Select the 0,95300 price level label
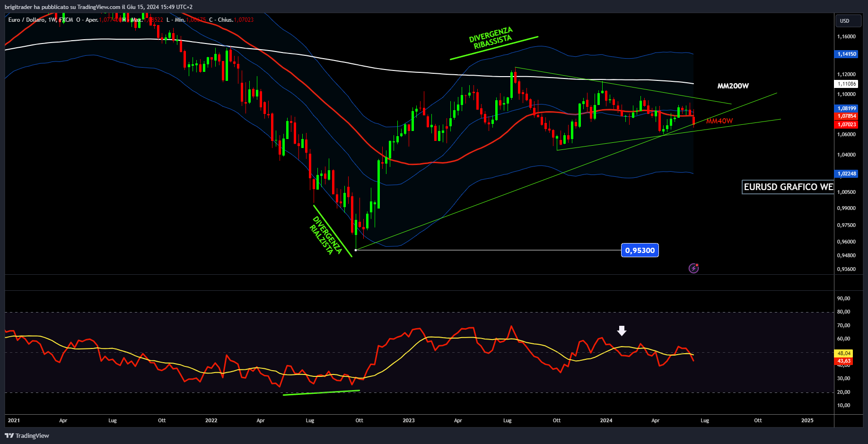868x444 pixels. 640,251
